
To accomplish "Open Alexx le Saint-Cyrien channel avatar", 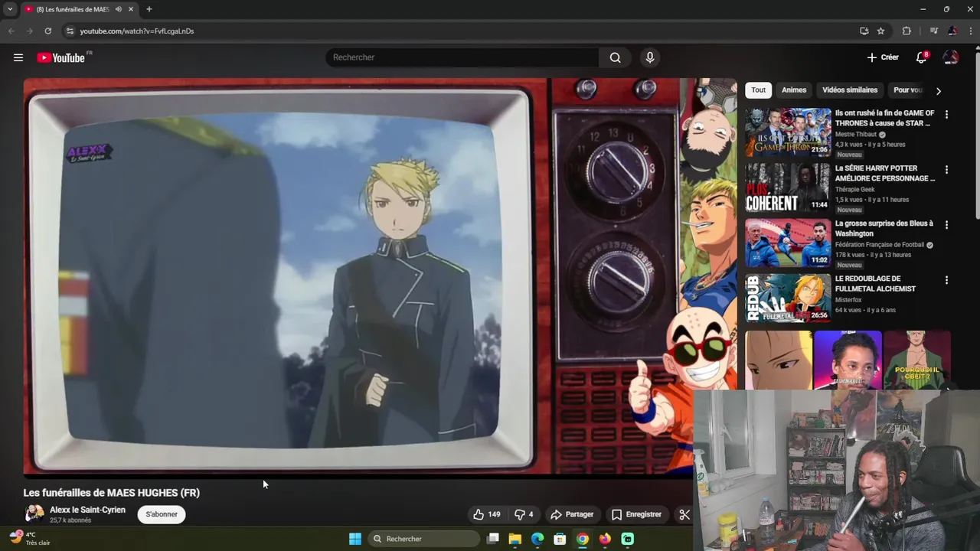I will 34,514.
